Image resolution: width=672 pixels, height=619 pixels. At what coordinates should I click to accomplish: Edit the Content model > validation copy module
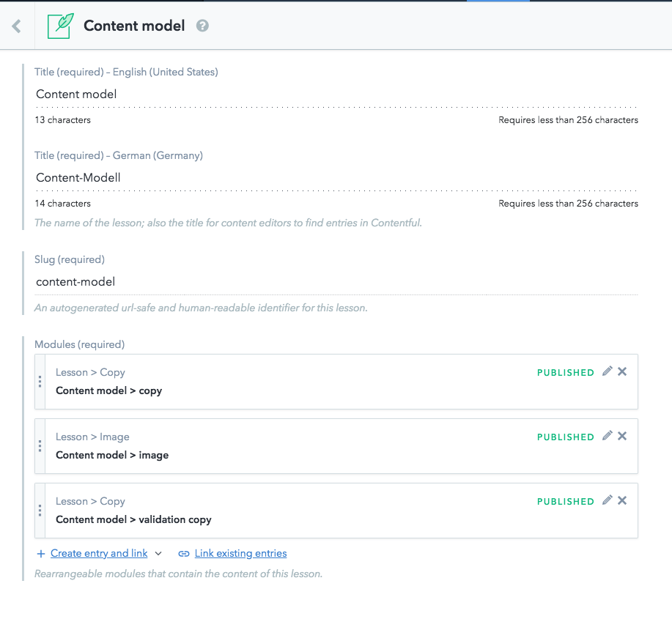607,500
